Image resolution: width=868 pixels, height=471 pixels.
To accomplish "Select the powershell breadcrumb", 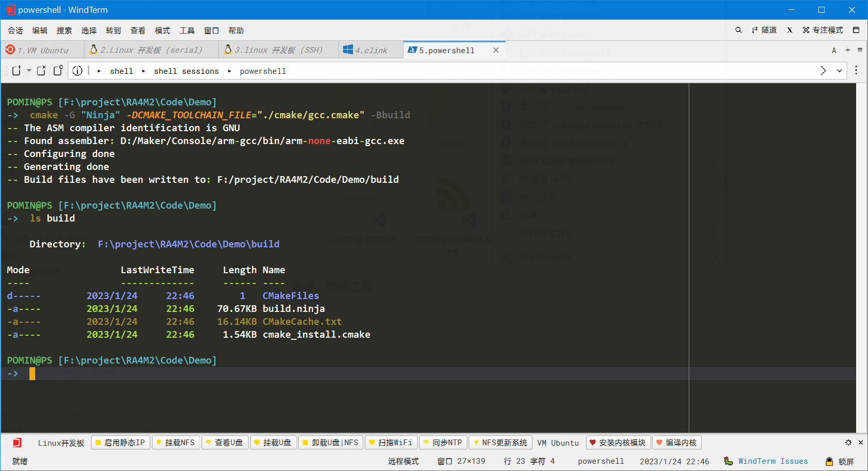I will click(x=262, y=71).
